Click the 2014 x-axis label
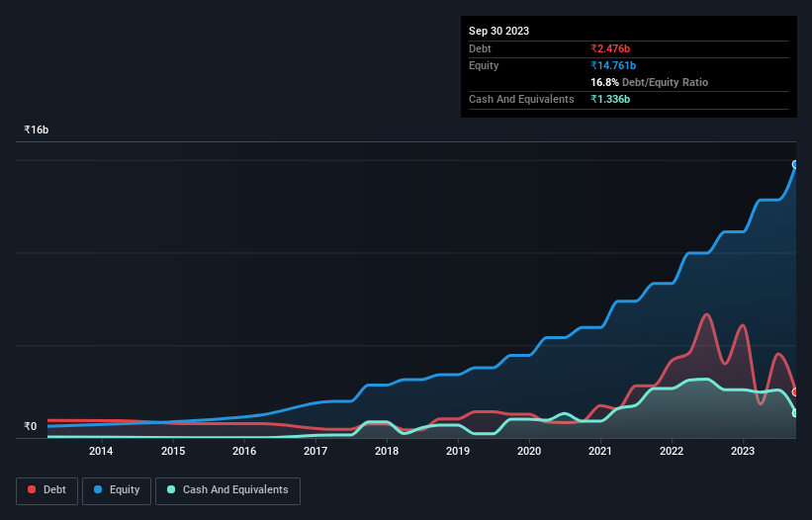 101,451
